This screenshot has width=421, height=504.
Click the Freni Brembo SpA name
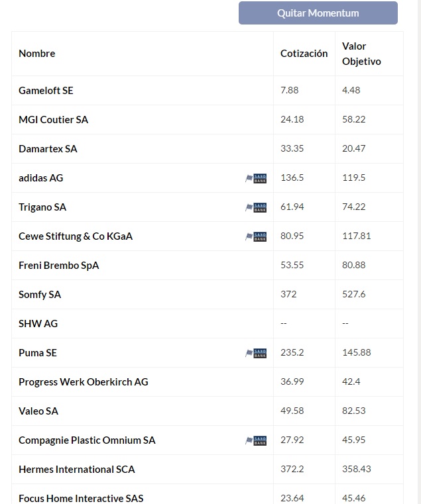point(59,266)
